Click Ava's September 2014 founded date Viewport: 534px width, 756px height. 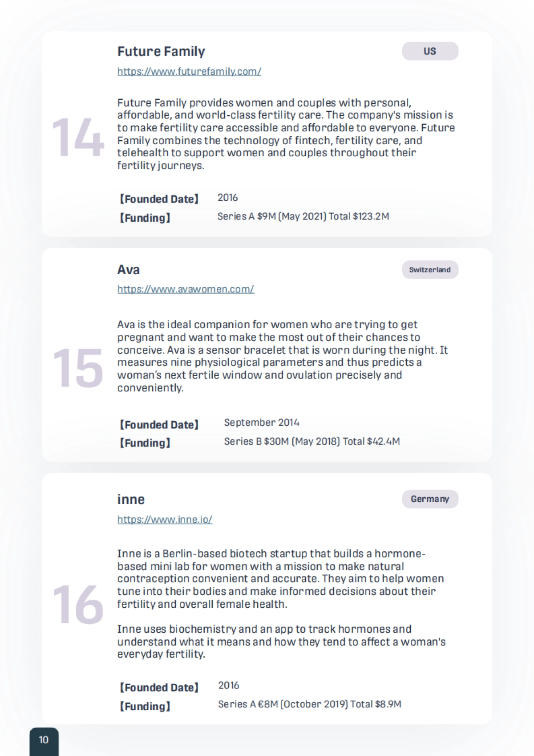(x=262, y=423)
